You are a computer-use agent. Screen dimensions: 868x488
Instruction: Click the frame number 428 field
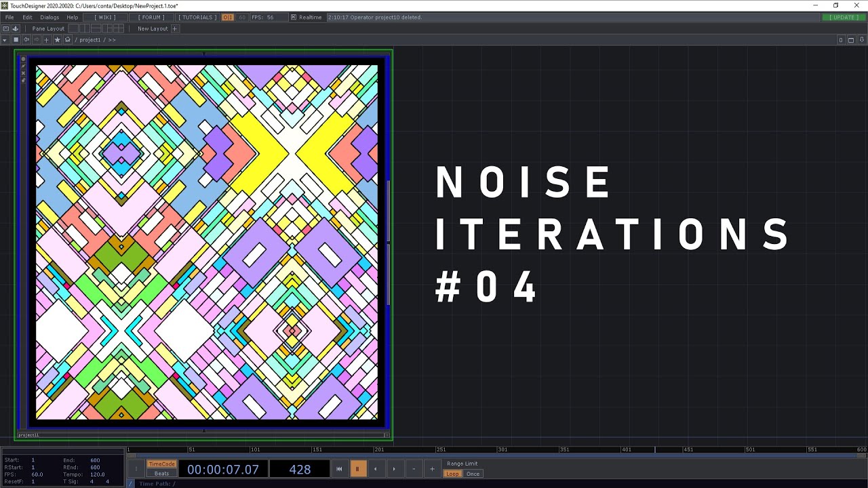[x=300, y=469]
